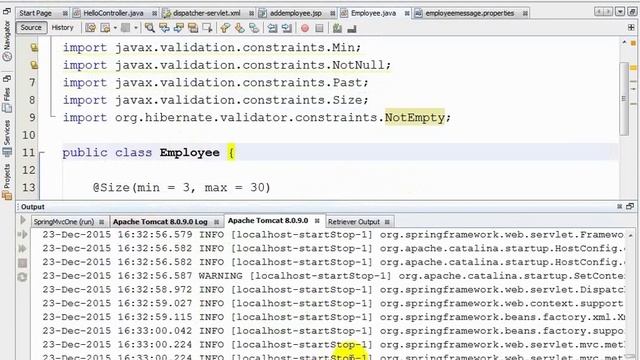Close the dispatcher-servlet.xml tab

pyautogui.click(x=251, y=13)
